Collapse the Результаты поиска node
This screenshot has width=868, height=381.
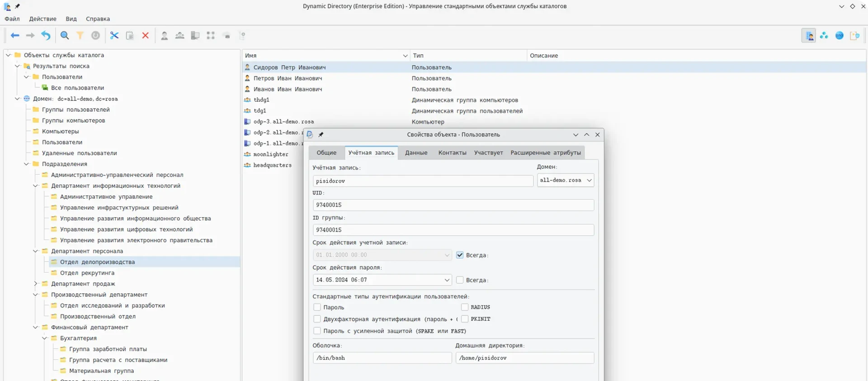coord(17,66)
